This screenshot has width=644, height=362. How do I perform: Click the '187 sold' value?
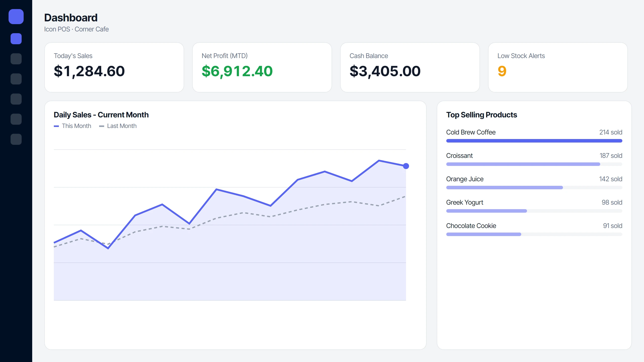point(611,156)
